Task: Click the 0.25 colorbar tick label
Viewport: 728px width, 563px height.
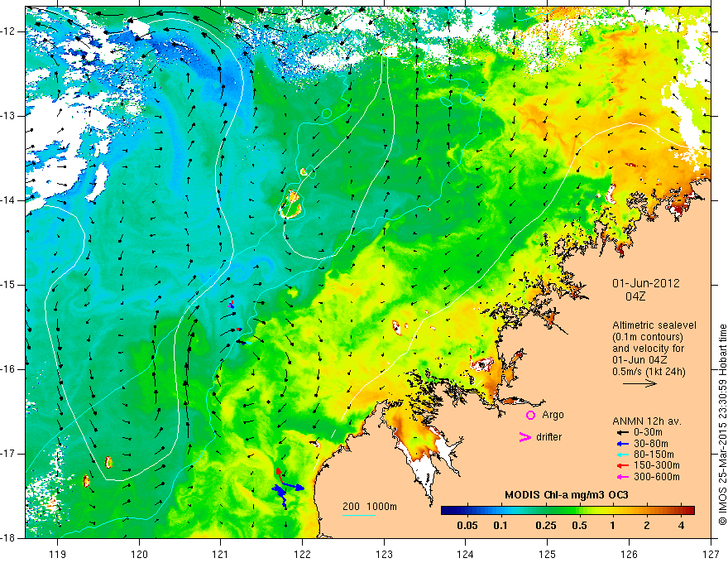Action: click(x=546, y=526)
